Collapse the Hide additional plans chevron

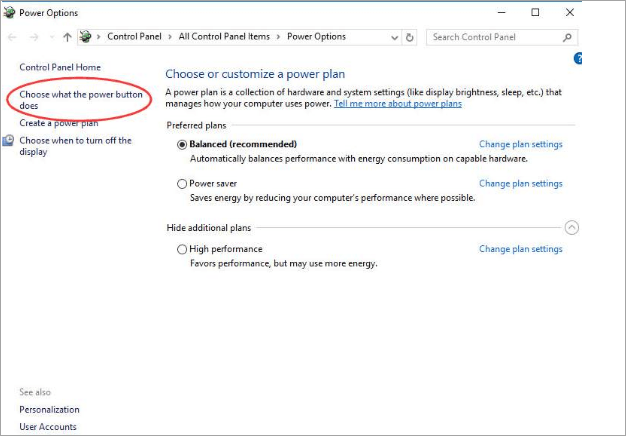point(571,228)
